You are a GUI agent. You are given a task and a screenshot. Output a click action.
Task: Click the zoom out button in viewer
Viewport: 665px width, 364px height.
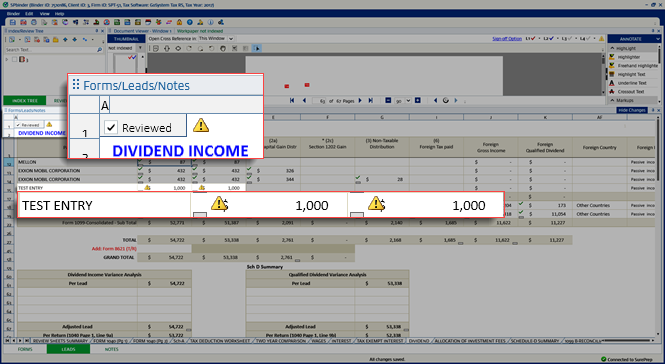[x=388, y=101]
